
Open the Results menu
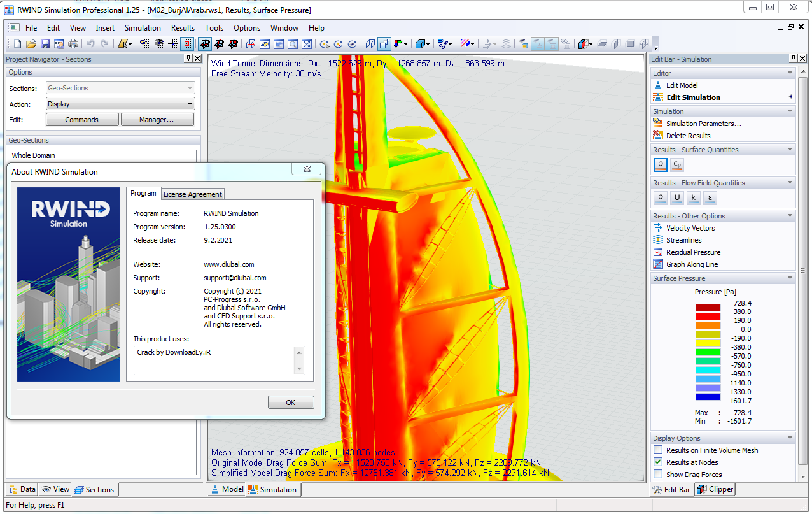(x=183, y=28)
